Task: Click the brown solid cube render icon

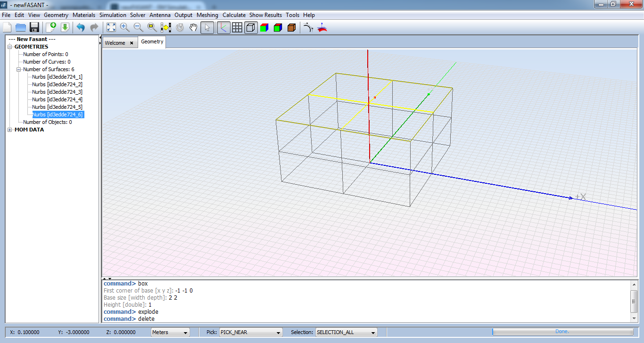Action: tap(291, 27)
